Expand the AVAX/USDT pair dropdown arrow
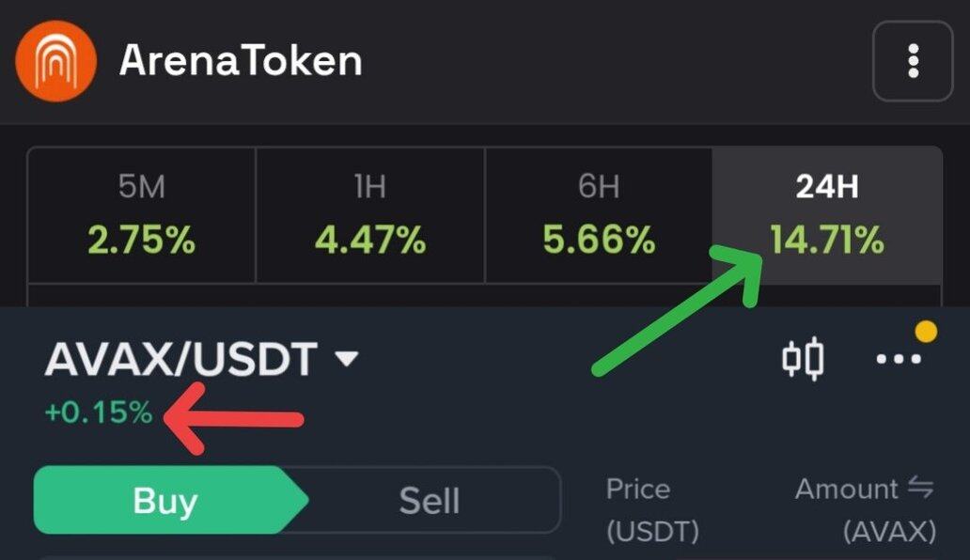The height and width of the screenshot is (560, 970). [x=347, y=359]
